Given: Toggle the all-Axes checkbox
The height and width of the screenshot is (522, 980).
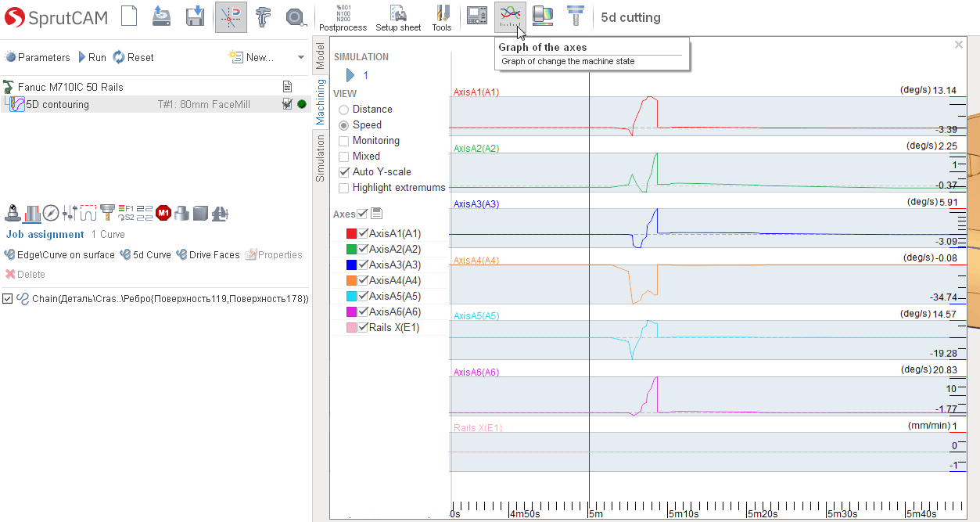Looking at the screenshot, I should point(363,214).
